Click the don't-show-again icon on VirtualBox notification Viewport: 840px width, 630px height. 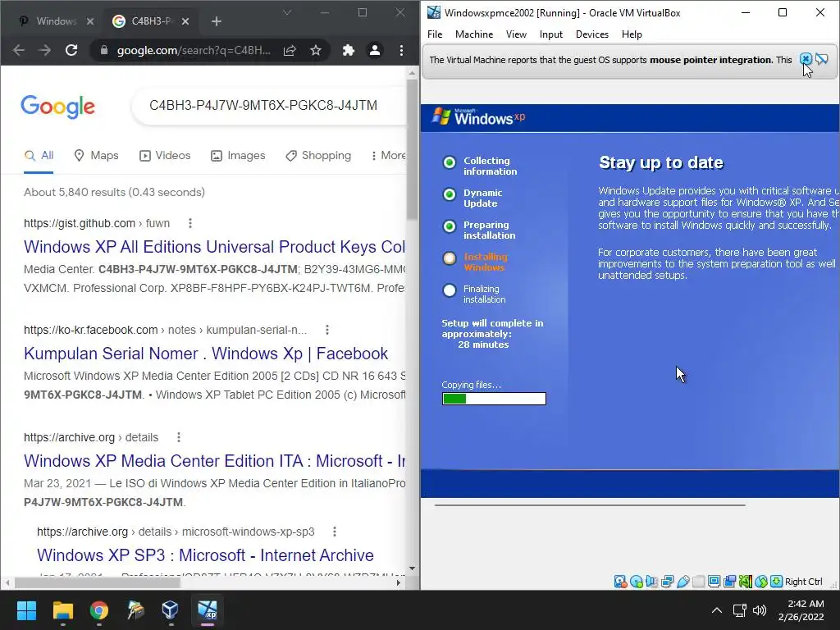point(822,59)
